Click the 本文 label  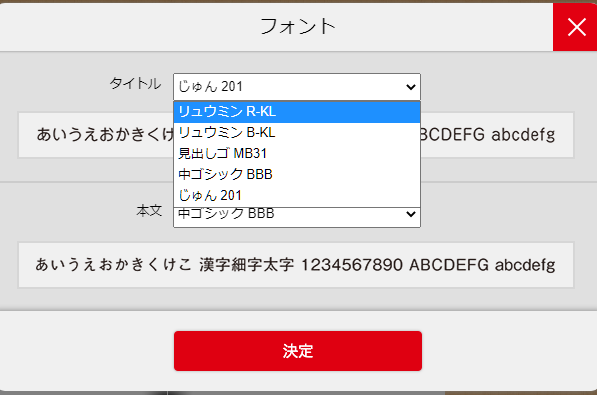149,210
